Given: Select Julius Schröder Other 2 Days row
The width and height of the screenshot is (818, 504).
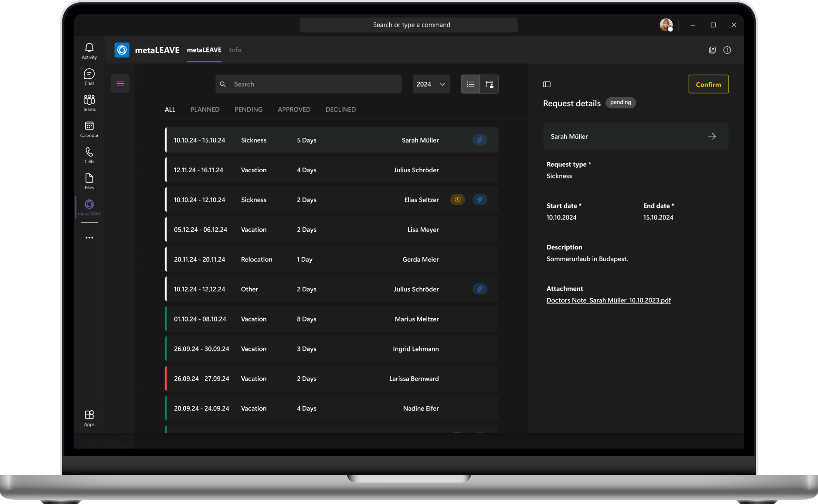Looking at the screenshot, I should [x=331, y=289].
